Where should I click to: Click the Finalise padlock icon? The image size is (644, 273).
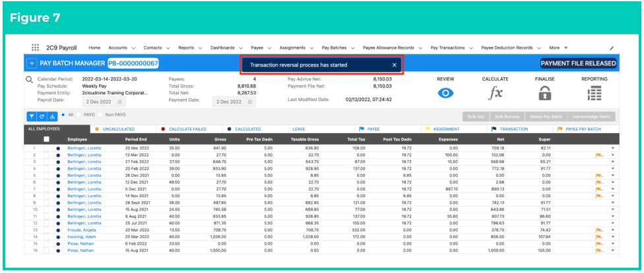(544, 93)
